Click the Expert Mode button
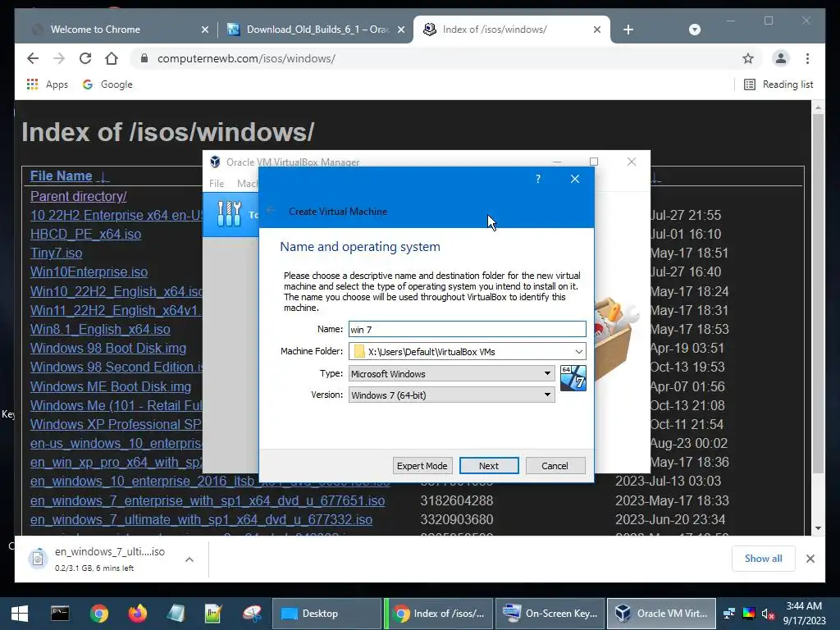The image size is (840, 630). pos(422,466)
